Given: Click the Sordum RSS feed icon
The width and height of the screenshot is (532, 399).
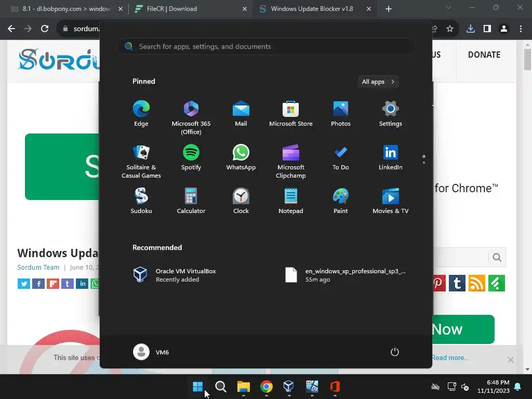Looking at the screenshot, I should point(477,283).
